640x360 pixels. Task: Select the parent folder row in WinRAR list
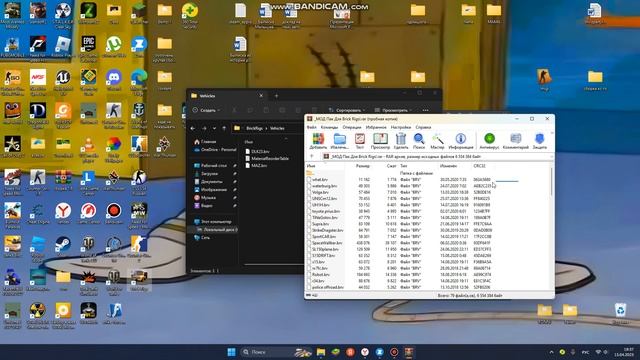pos(427,173)
